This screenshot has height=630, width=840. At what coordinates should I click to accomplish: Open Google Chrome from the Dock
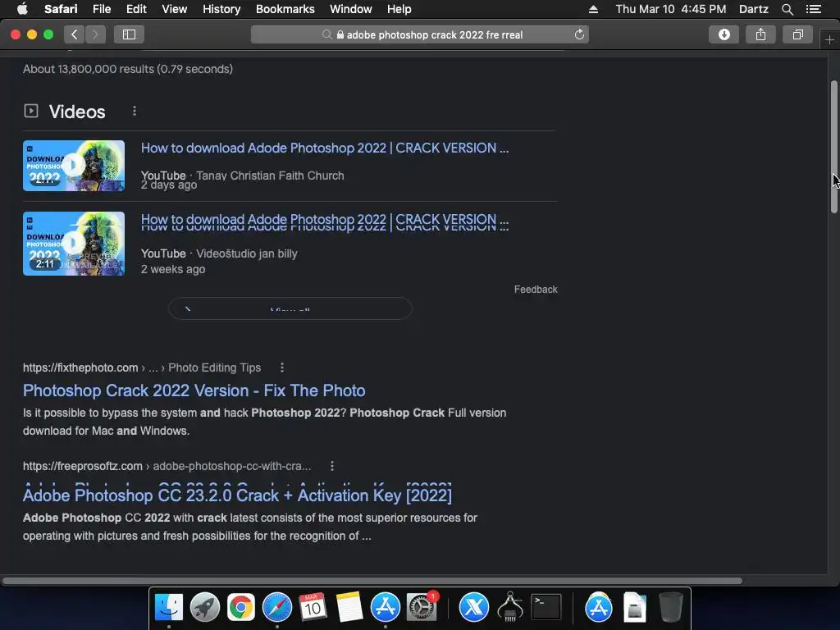point(241,607)
